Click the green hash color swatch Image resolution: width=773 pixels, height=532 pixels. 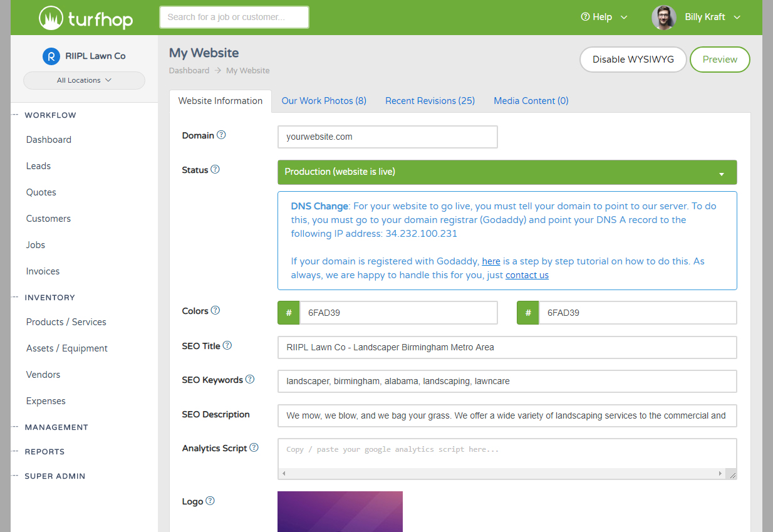click(288, 312)
